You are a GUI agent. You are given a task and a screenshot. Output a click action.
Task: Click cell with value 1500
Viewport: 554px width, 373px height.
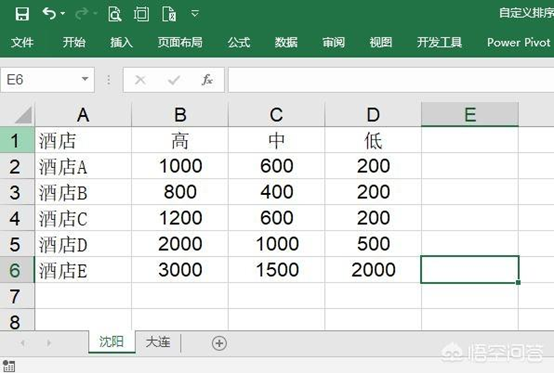[x=276, y=270]
